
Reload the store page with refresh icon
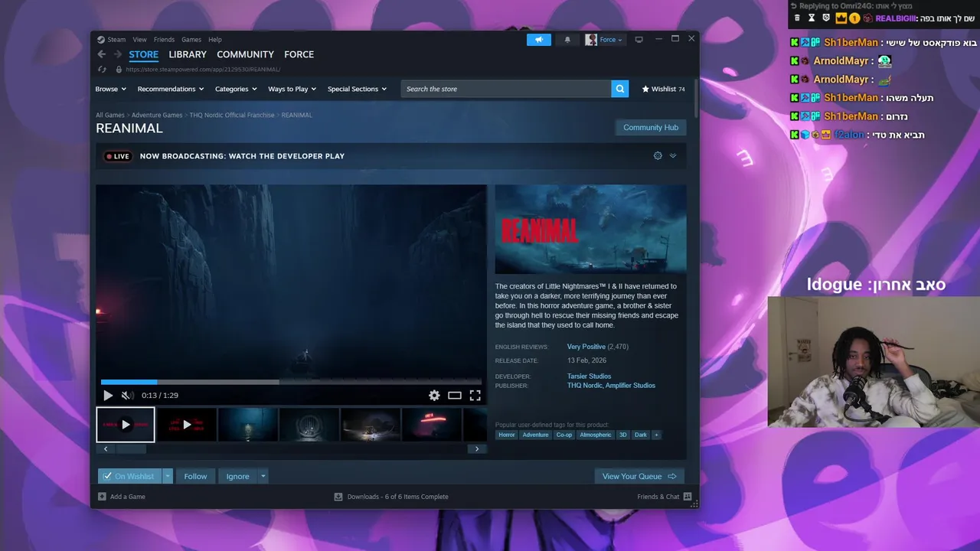point(102,70)
